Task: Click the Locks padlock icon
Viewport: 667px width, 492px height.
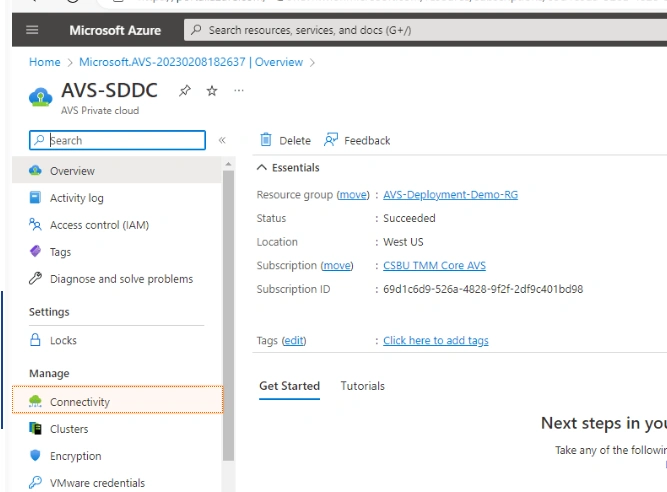Action: [35, 340]
